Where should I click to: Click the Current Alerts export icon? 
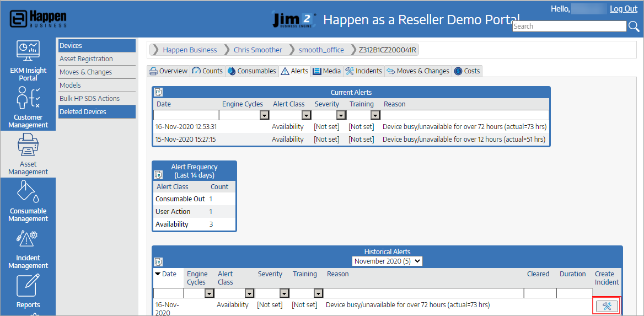158,92
